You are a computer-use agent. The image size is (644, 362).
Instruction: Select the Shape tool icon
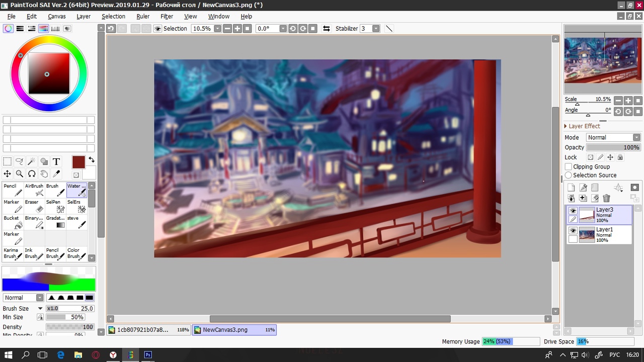tap(44, 161)
